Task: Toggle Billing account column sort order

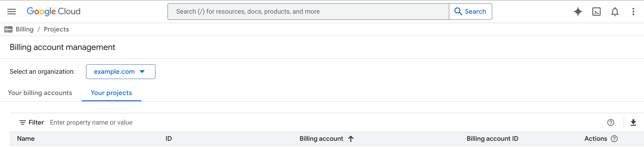Action: pos(352,138)
